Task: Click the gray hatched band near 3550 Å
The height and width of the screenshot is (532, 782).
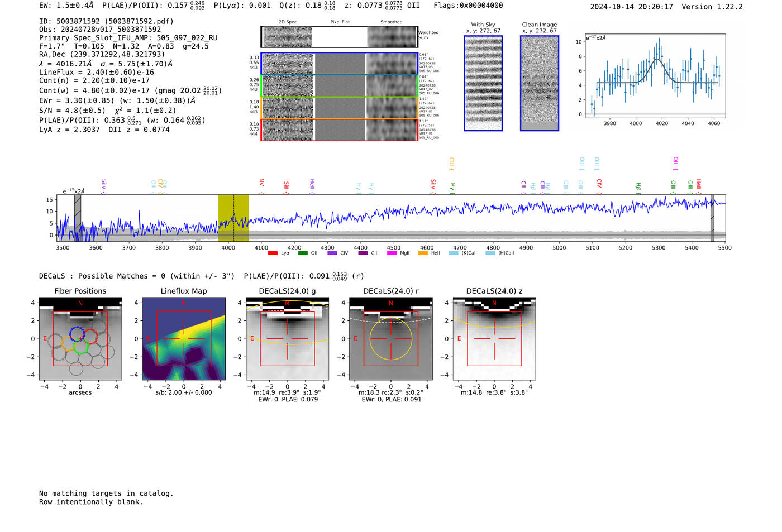Action: (x=78, y=218)
